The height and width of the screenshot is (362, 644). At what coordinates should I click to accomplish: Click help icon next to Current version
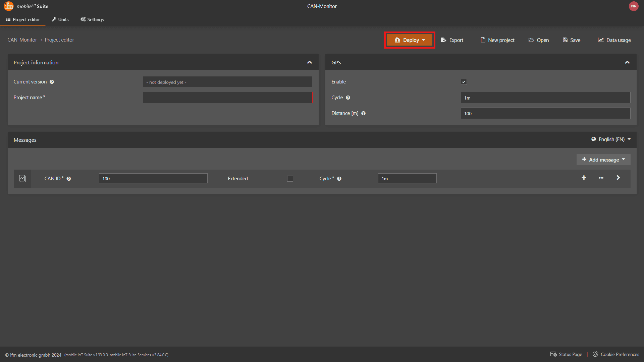(x=52, y=82)
